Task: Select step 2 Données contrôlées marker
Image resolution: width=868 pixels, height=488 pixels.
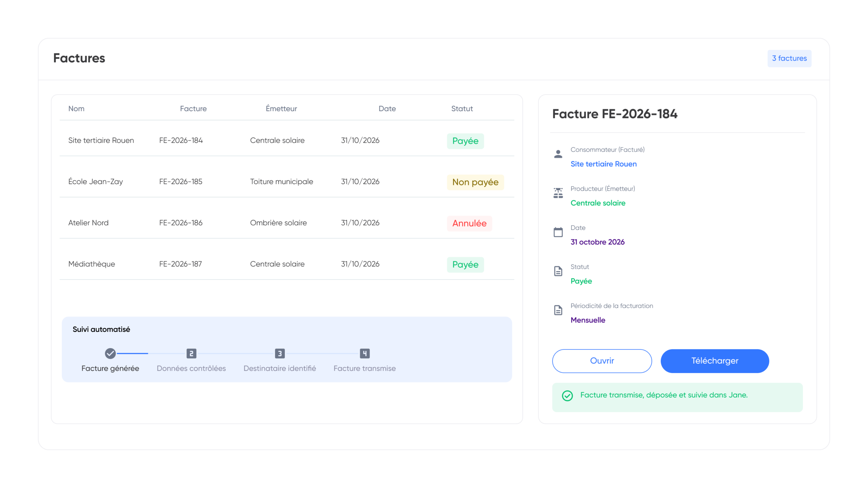Action: coord(191,353)
